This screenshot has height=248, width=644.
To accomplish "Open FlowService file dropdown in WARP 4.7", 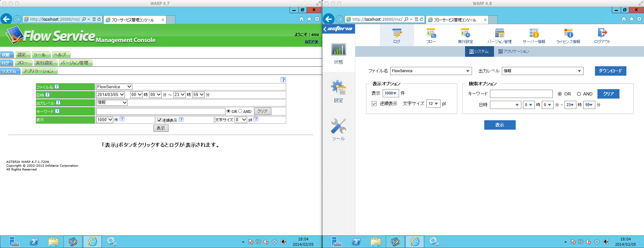I will (114, 87).
